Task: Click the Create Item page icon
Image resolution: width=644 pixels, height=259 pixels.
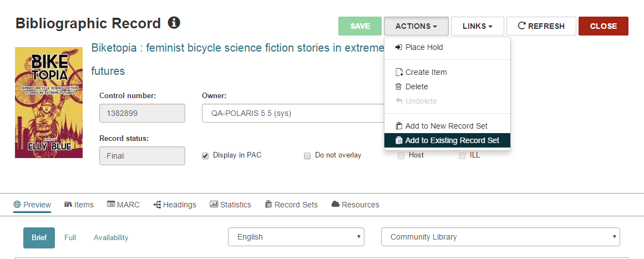Action: point(399,72)
